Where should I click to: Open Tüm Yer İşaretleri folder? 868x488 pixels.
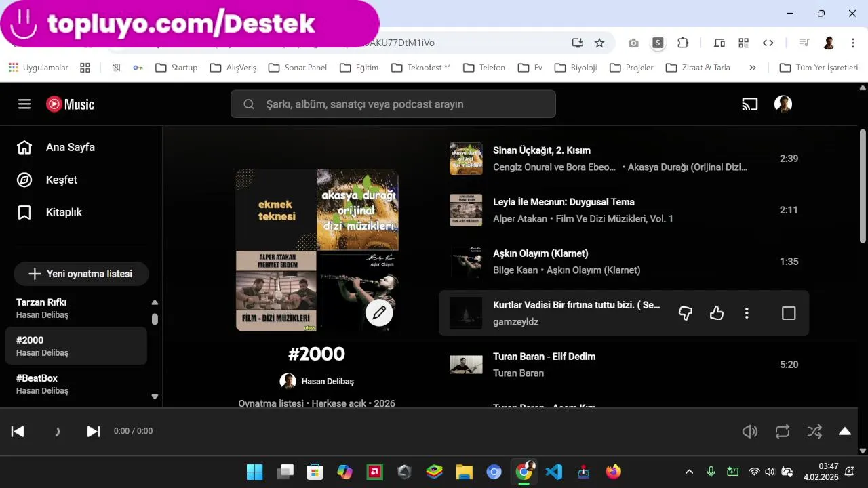(818, 68)
